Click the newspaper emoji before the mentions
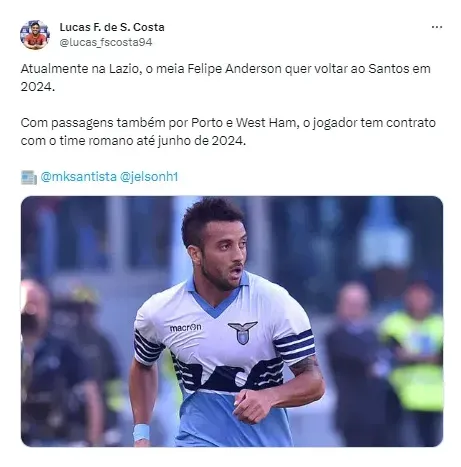The width and height of the screenshot is (461, 467). 29,177
